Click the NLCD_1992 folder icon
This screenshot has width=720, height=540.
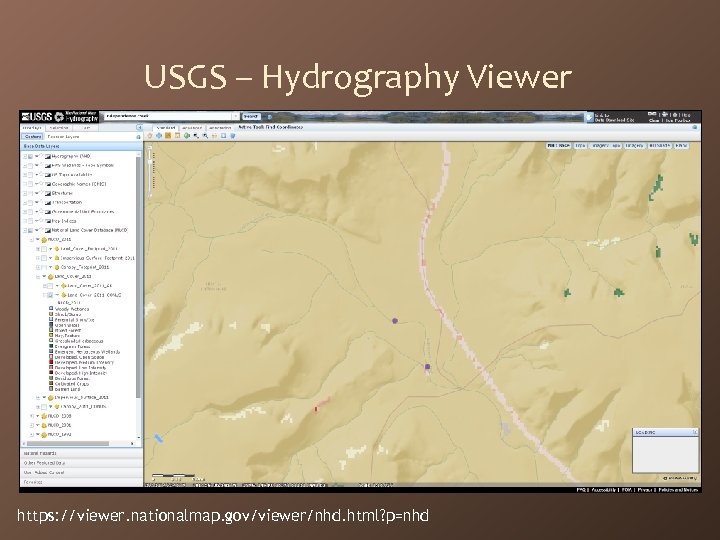(x=44, y=434)
